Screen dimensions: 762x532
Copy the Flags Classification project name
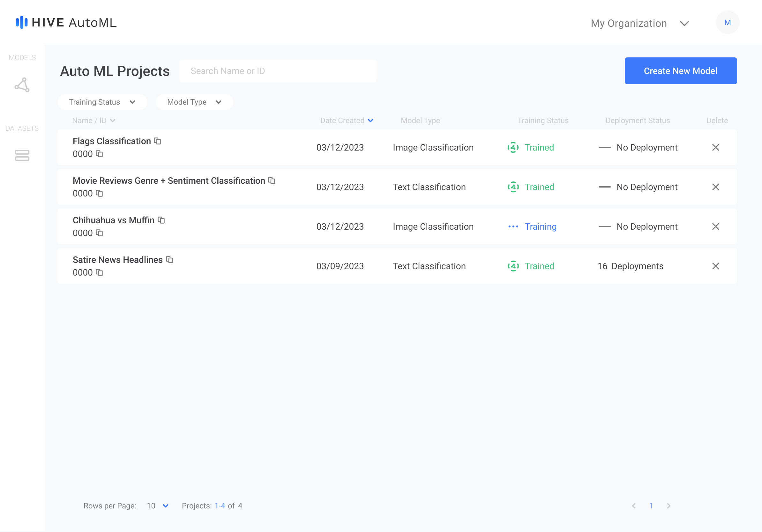click(157, 141)
